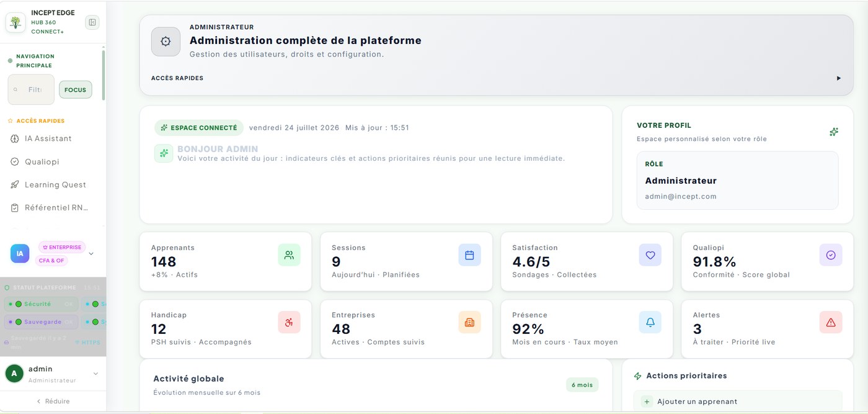This screenshot has width=868, height=414.
Task: Toggle the FOCUS mode button
Action: click(x=76, y=90)
